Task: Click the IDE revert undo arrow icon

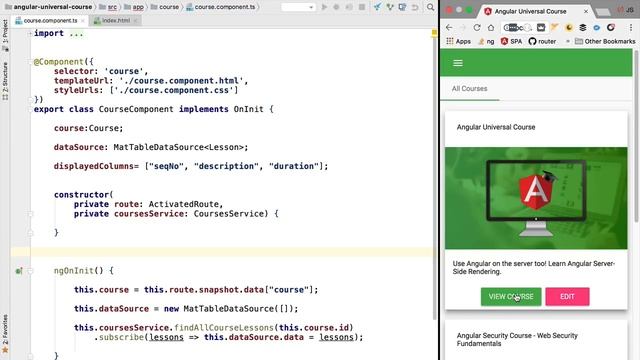Action: pos(415,7)
